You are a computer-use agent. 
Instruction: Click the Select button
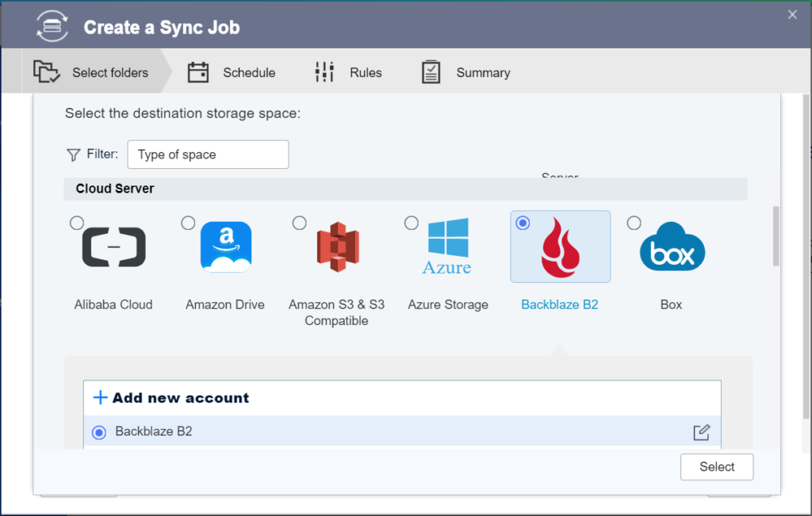[717, 467]
